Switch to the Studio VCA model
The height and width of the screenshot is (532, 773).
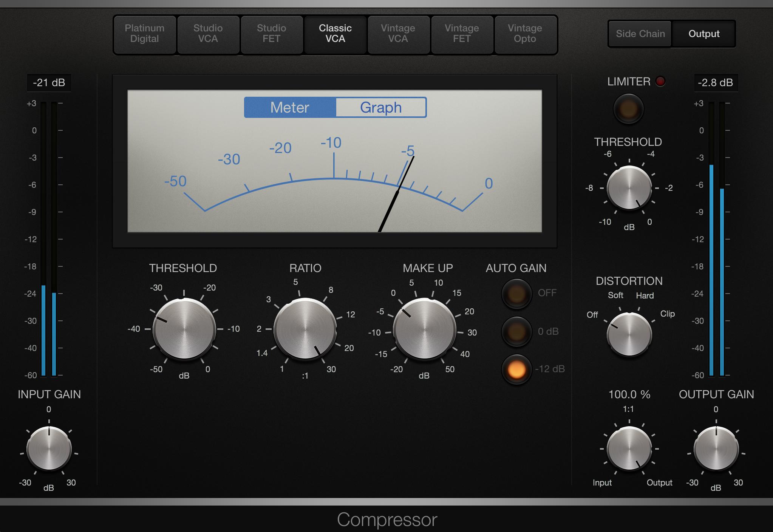point(208,34)
